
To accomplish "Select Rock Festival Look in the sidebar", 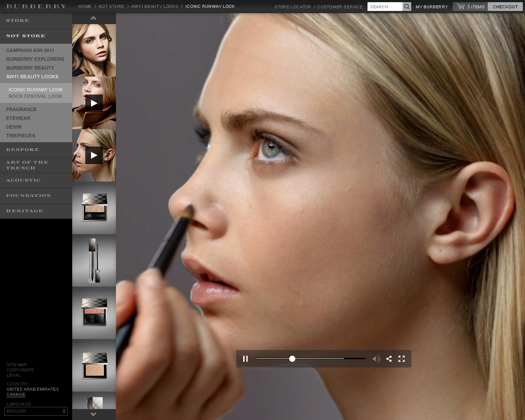I will 35,96.
